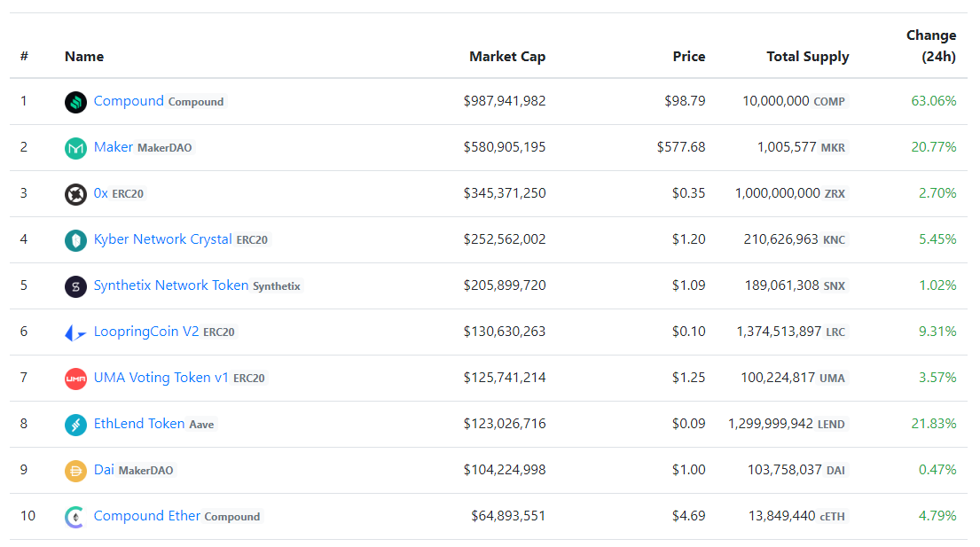
Task: Click the 210,626,963 KNC supply cell
Action: [x=795, y=239]
